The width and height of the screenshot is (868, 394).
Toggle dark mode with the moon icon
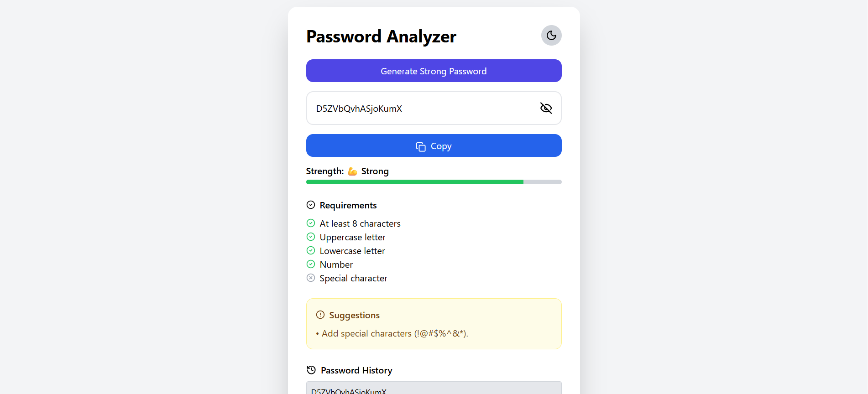click(x=551, y=35)
